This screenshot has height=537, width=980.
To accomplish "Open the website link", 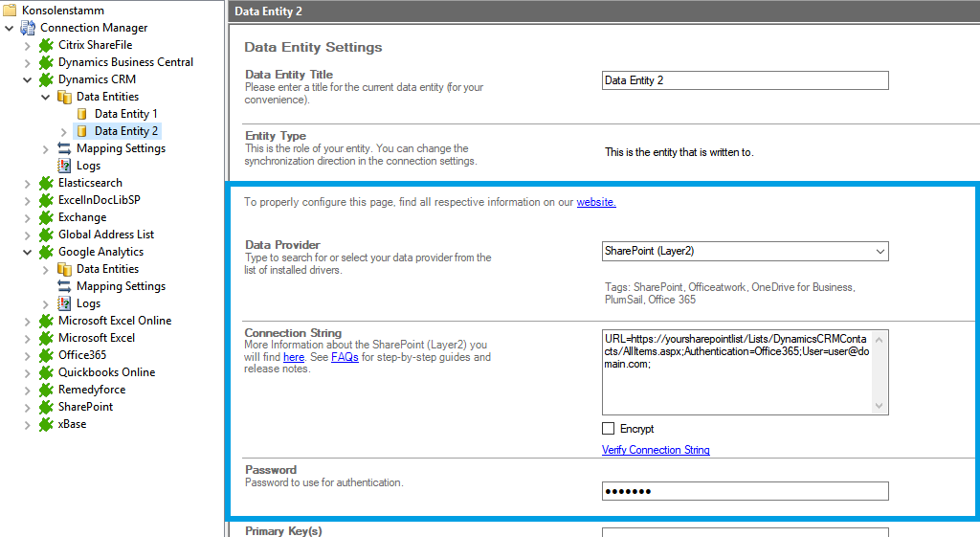I will coord(596,202).
